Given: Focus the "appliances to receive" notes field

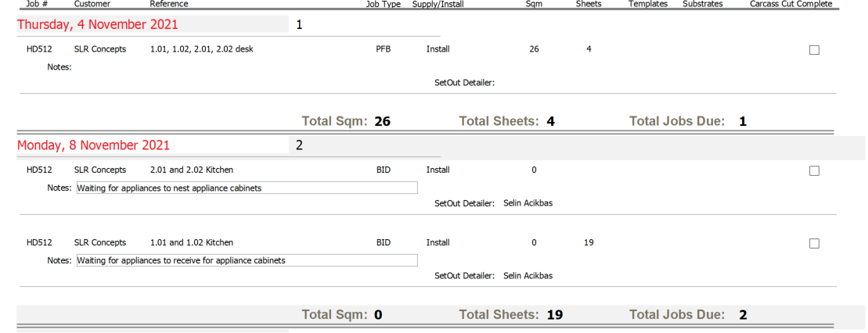Looking at the screenshot, I should [247, 260].
